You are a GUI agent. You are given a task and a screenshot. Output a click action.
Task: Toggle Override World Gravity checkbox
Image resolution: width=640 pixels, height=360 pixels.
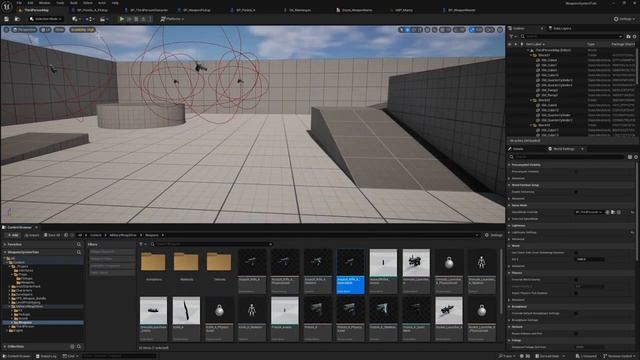[576, 280]
